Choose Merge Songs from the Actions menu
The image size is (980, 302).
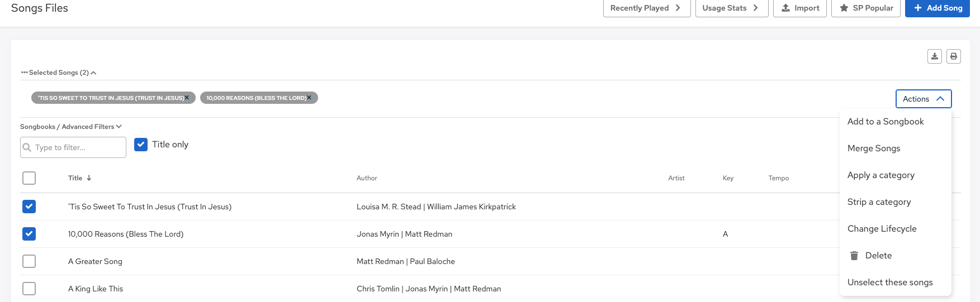pyautogui.click(x=874, y=148)
